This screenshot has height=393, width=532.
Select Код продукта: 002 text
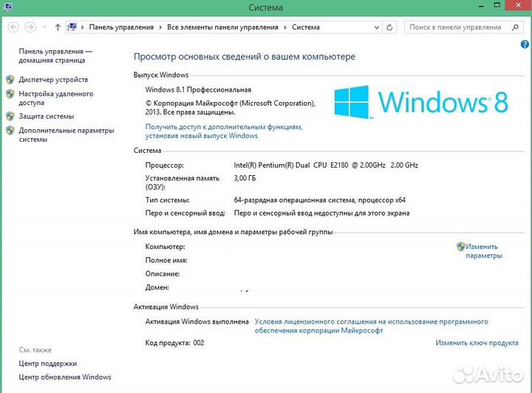pos(174,343)
